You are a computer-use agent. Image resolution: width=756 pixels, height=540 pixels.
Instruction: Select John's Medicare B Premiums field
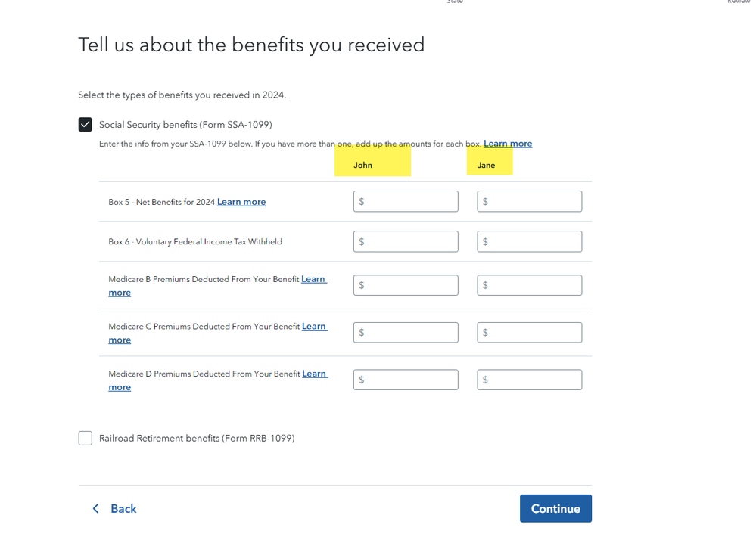(x=406, y=285)
